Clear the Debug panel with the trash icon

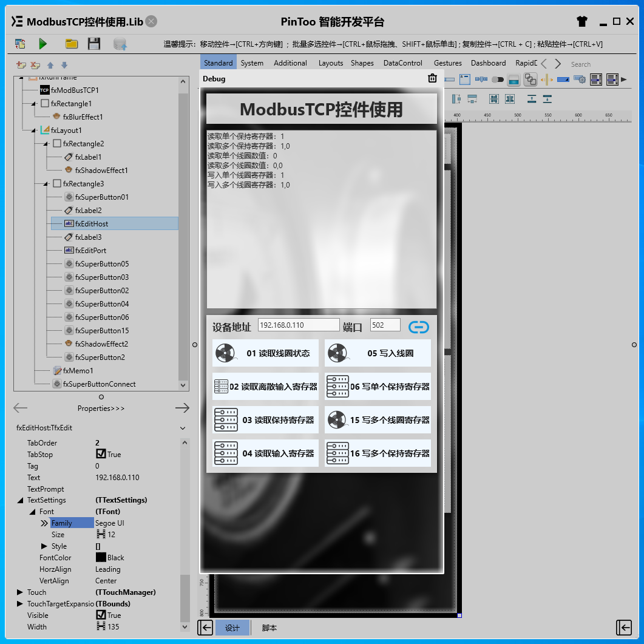(433, 78)
